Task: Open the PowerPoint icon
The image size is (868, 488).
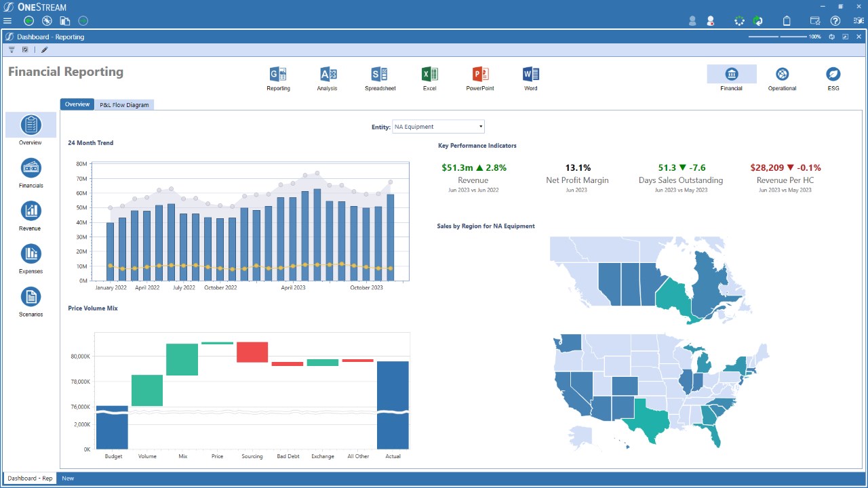Action: pos(480,75)
